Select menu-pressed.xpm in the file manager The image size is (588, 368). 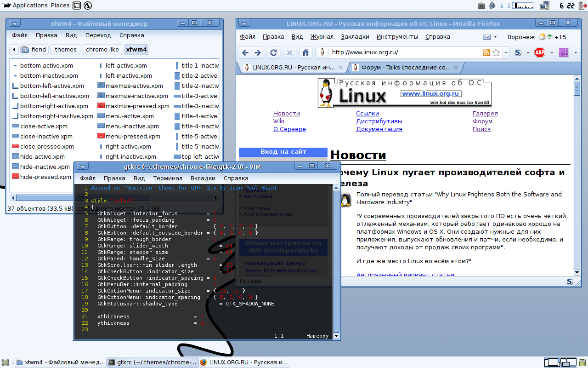[x=129, y=136]
